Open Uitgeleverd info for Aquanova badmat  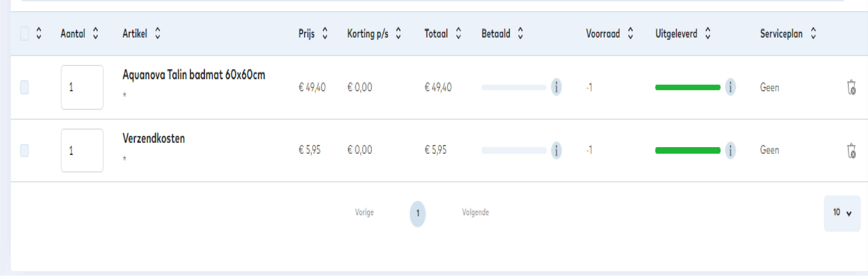click(730, 87)
